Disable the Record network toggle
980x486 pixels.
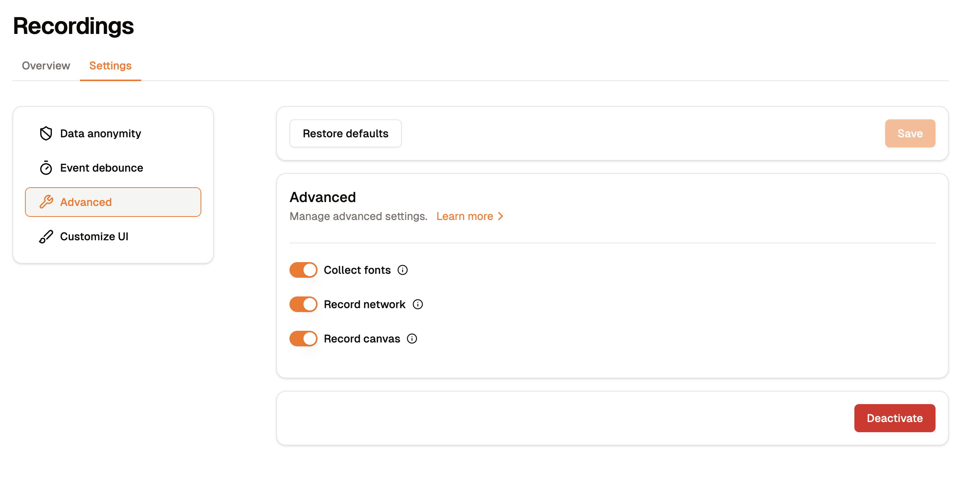(303, 304)
